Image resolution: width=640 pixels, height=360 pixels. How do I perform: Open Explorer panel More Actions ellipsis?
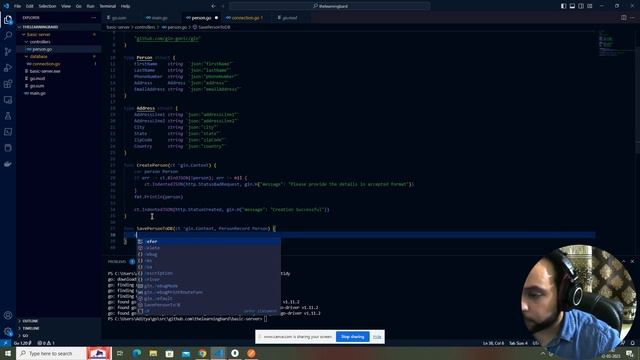point(93,18)
